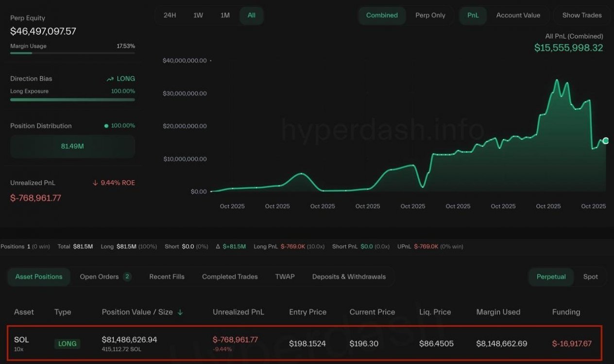Image resolution: width=614 pixels, height=364 pixels.
Task: Click the Margin Usage progress bar
Action: (72, 53)
